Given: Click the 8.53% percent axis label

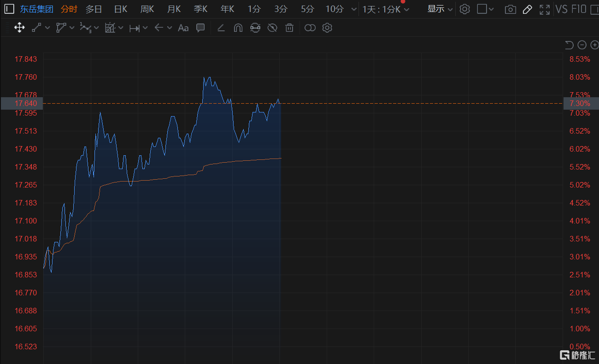Looking at the screenshot, I should coord(580,59).
